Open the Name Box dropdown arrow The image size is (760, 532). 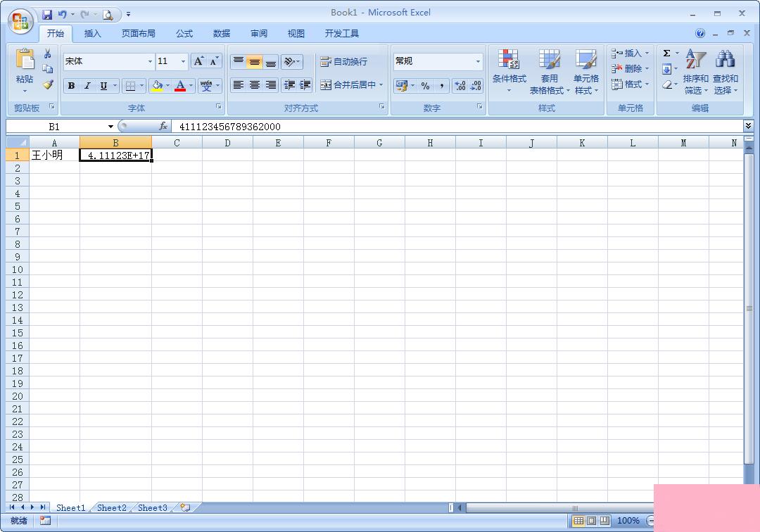(x=110, y=127)
